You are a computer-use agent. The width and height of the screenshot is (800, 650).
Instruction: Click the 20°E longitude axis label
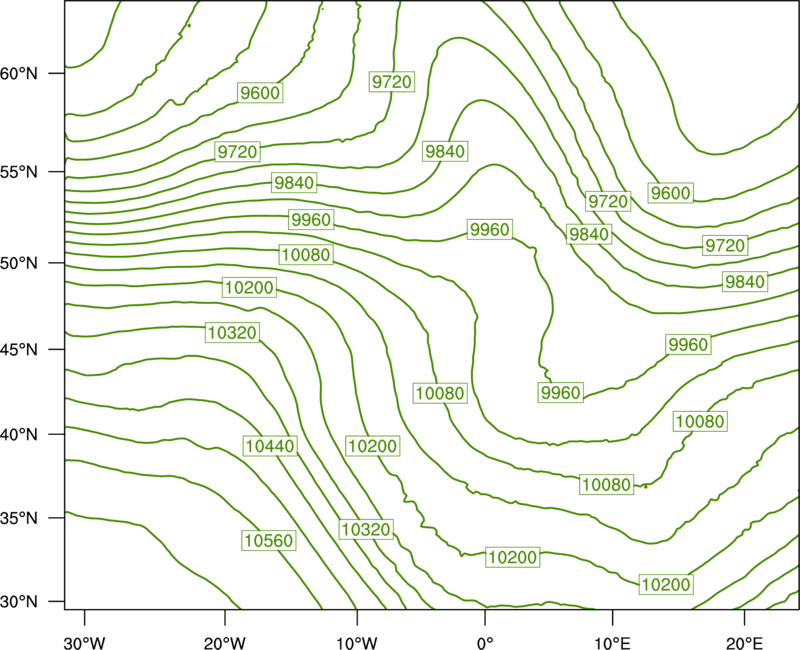pyautogui.click(x=744, y=643)
